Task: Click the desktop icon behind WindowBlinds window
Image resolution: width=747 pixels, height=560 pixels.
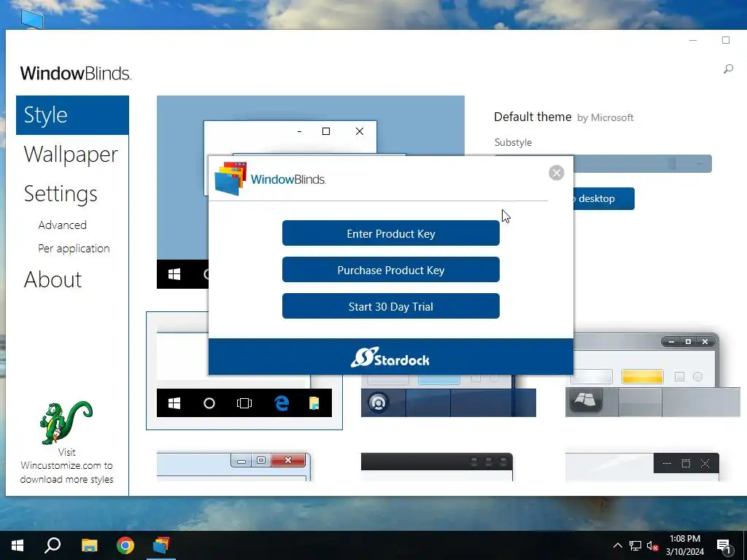Action: pyautogui.click(x=32, y=20)
